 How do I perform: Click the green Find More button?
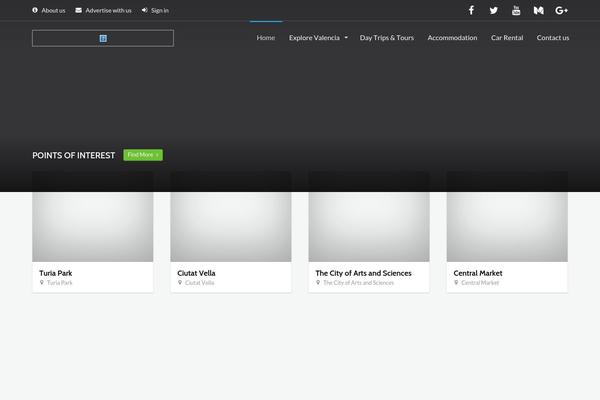point(143,155)
